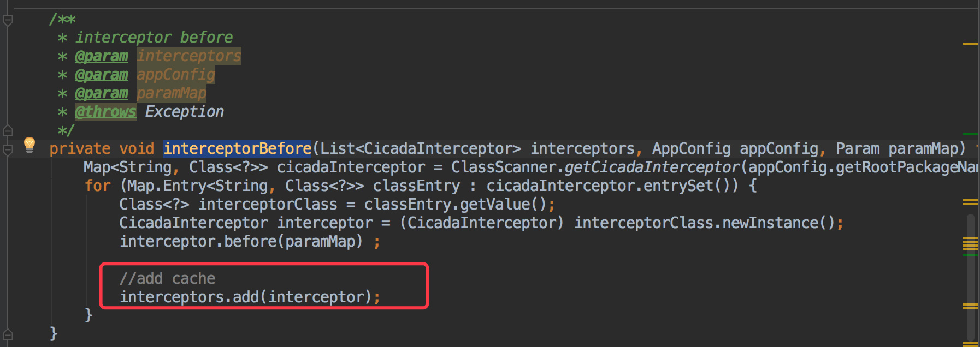The height and width of the screenshot is (347, 980).
Task: Click the scrollbar thumb on the editor's right edge
Action: tap(971, 278)
